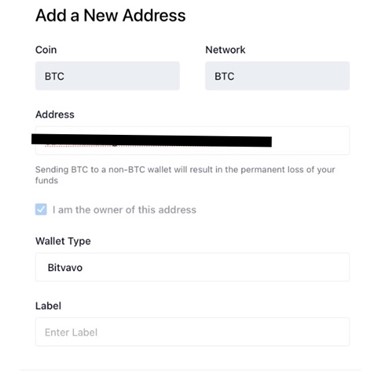
Task: Click the empty right end of the Address box
Action: [313, 141]
